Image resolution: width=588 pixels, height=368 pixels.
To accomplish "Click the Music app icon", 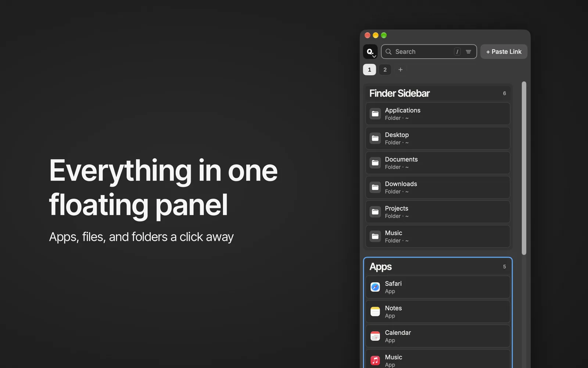I will [x=375, y=361].
